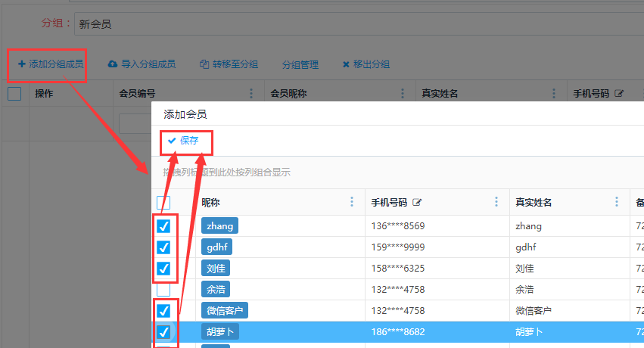This screenshot has width=644, height=348.
Task: Click the 分组 input field showing 新会员
Action: point(356,24)
